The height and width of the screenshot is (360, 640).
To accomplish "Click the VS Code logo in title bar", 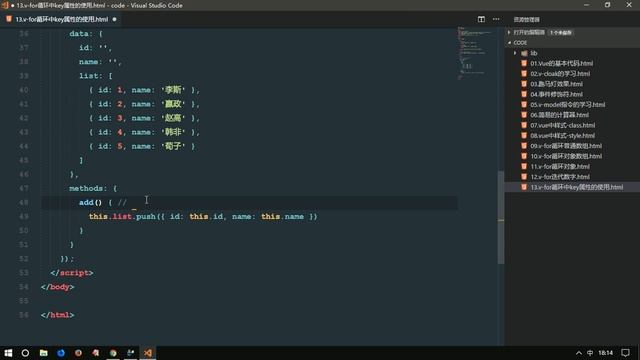I will [x=5, y=5].
